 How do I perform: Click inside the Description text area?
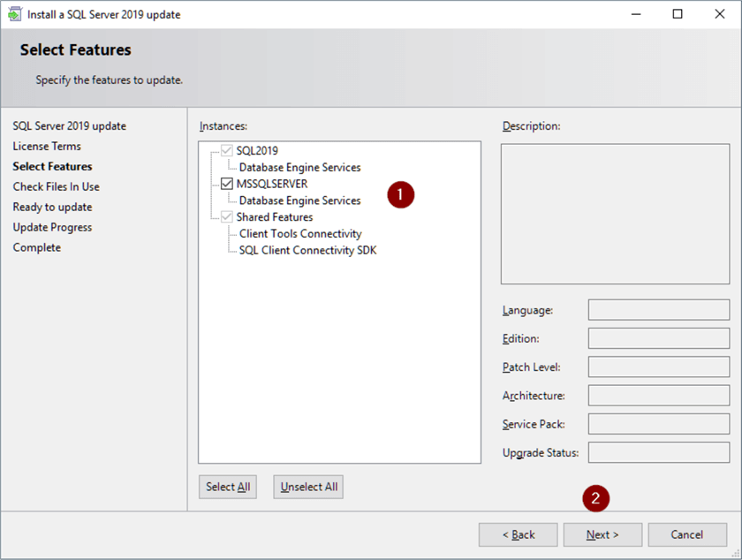click(615, 213)
